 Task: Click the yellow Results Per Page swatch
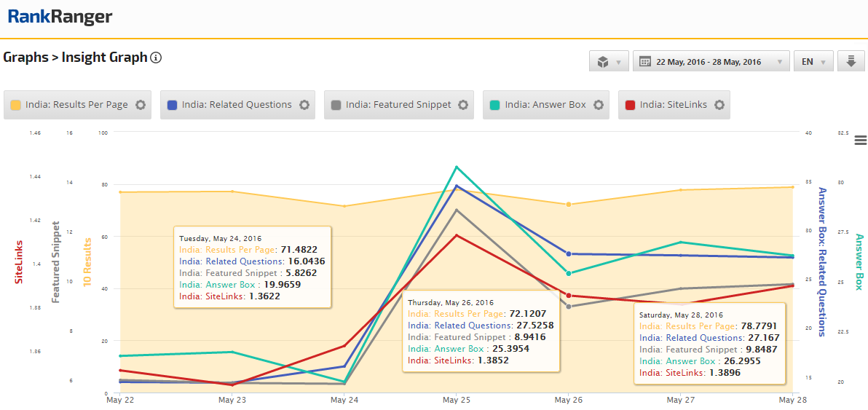(15, 105)
